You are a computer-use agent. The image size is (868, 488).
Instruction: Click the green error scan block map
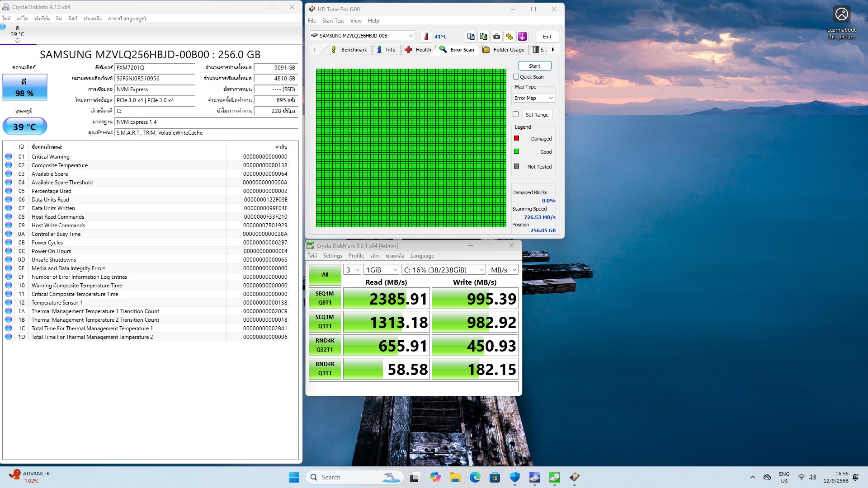click(411, 148)
